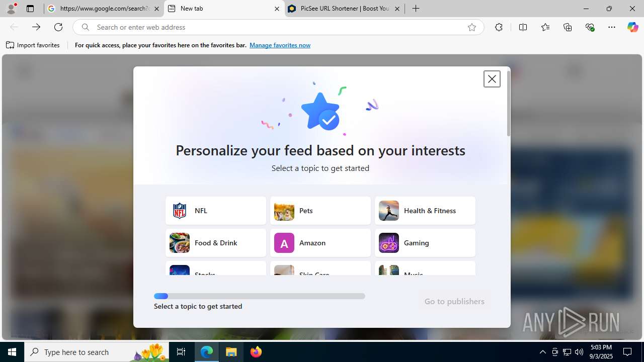The width and height of the screenshot is (644, 362).
Task: Open the network tray icon
Action: (567, 352)
